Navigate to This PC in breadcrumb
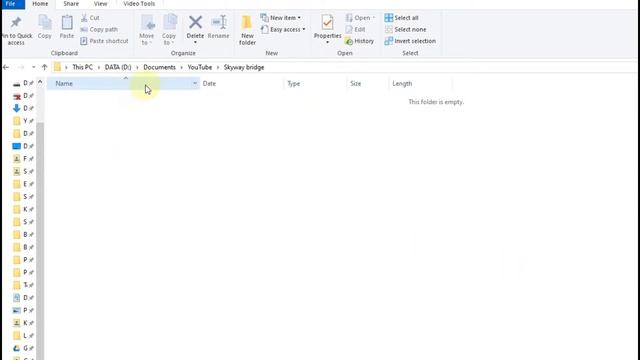Image resolution: width=640 pixels, height=360 pixels. [x=82, y=67]
